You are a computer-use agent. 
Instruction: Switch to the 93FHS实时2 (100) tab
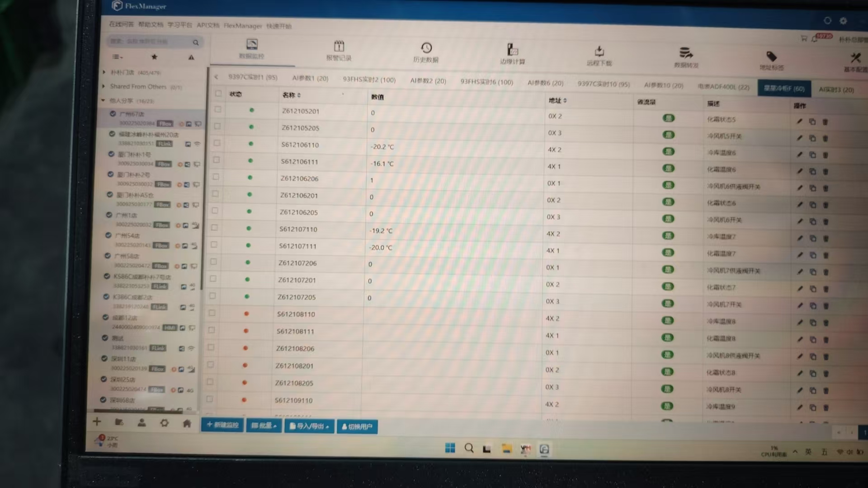pyautogui.click(x=369, y=80)
